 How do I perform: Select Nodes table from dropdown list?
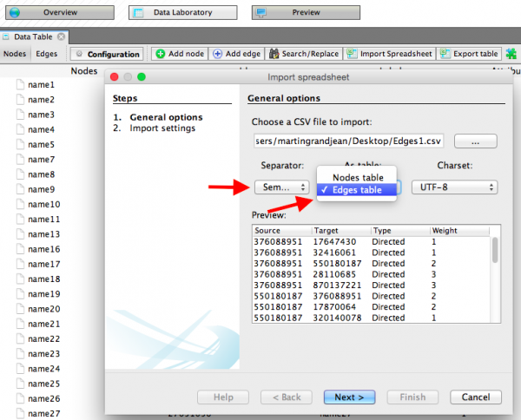point(356,177)
